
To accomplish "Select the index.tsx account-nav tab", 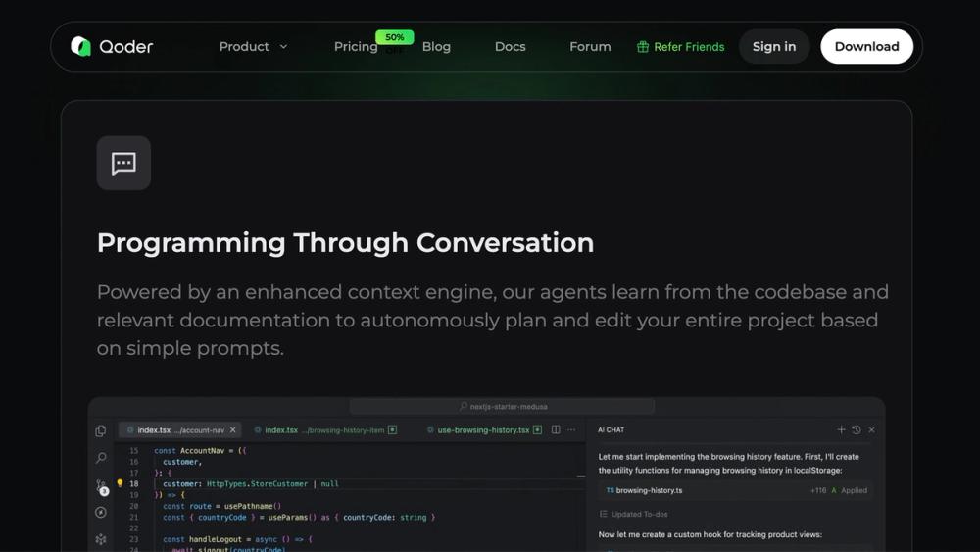I will pos(179,430).
